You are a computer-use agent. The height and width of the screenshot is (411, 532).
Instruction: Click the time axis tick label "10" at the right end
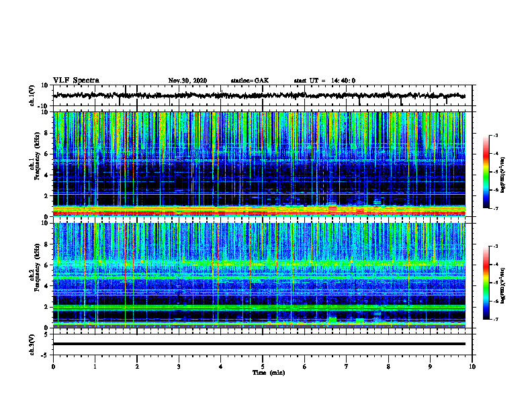472,367
